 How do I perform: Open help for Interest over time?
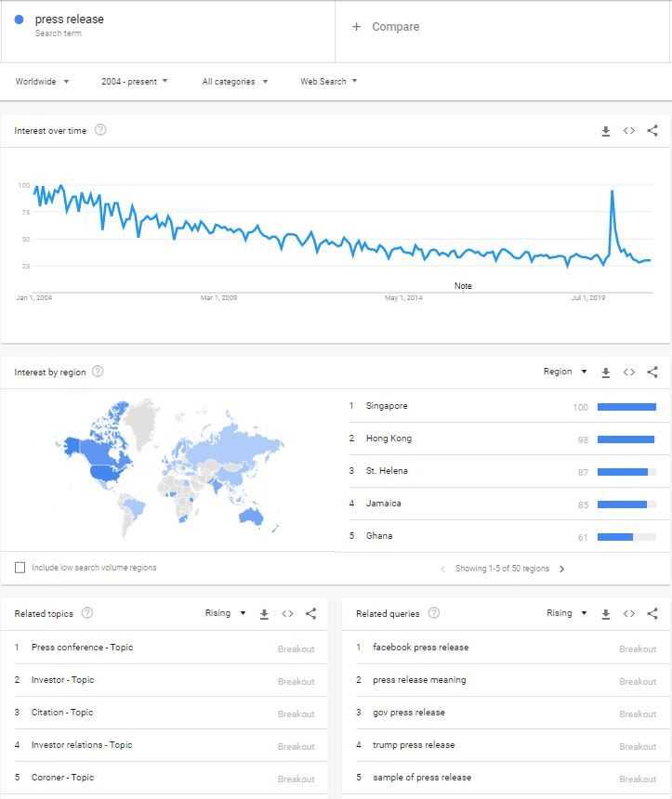coord(100,130)
